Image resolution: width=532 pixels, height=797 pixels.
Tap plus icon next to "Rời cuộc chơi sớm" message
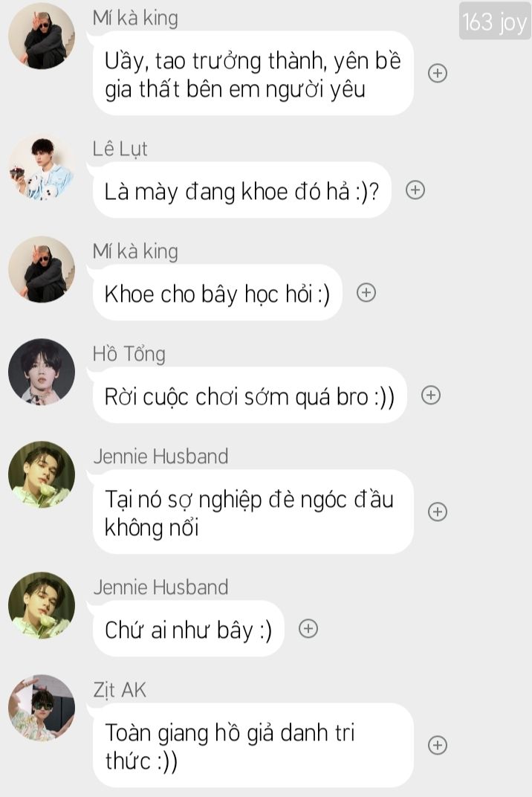coord(431,395)
